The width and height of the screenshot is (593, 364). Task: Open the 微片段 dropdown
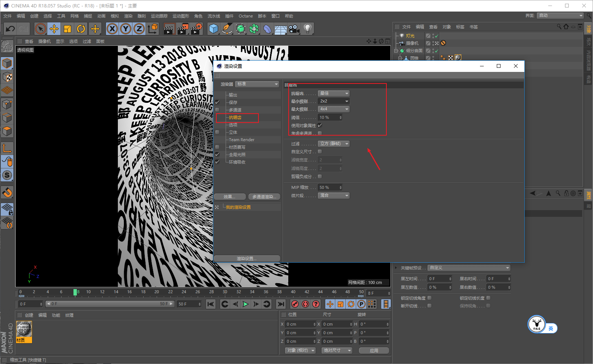(x=334, y=196)
